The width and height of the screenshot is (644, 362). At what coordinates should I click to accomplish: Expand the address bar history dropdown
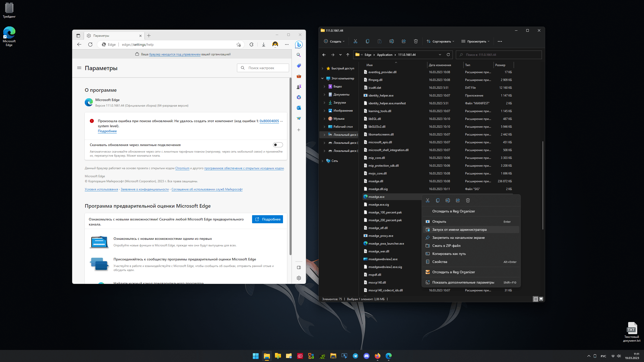[440, 55]
